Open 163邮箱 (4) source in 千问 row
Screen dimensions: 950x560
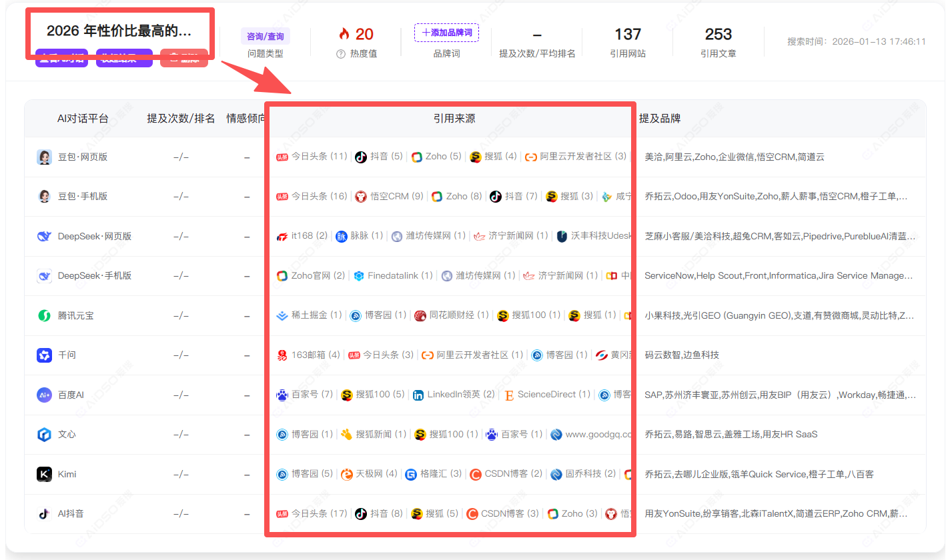point(308,355)
